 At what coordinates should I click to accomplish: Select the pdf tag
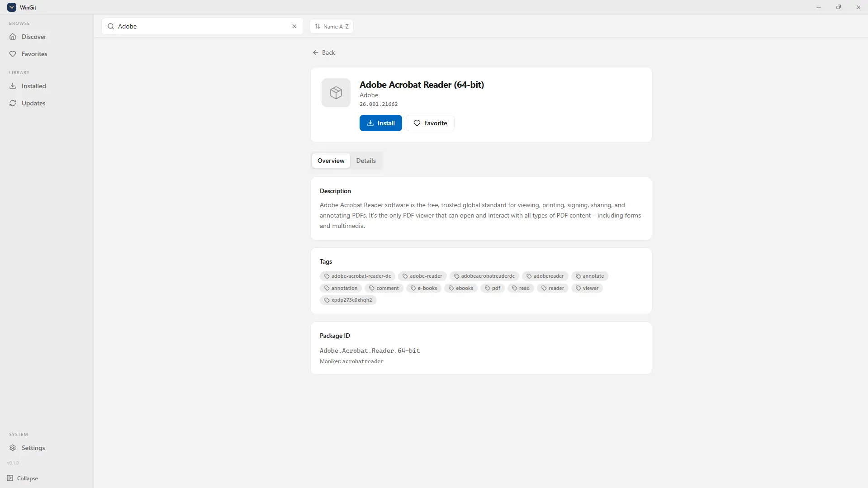tap(493, 288)
